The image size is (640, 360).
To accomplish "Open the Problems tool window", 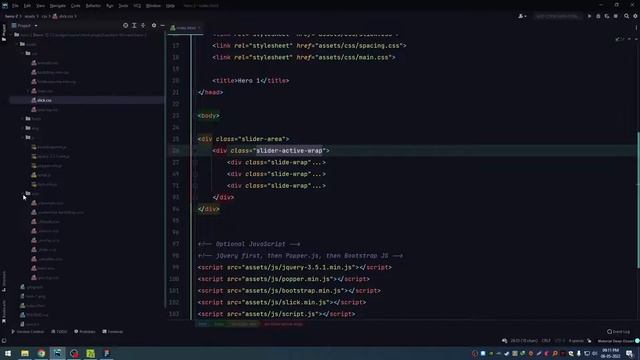I will coord(84,331).
